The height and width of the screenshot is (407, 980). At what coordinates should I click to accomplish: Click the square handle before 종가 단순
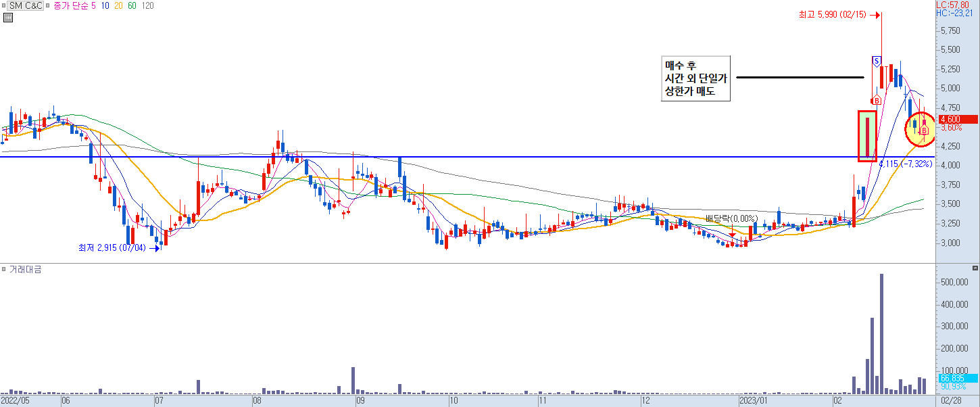coord(49,5)
